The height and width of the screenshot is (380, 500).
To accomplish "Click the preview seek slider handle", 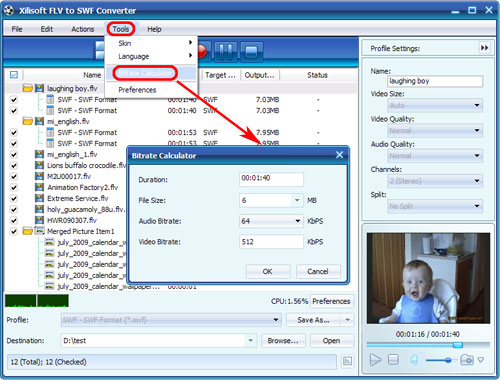I will [x=458, y=345].
